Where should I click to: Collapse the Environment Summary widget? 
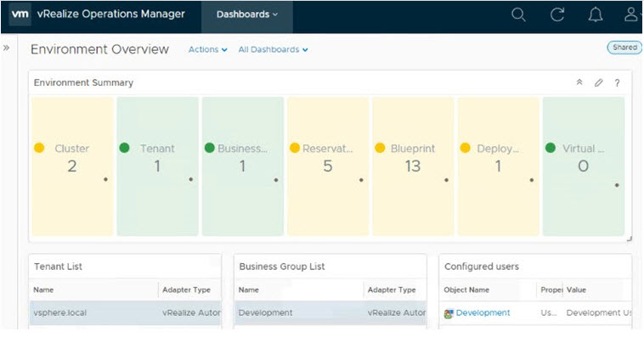[579, 82]
